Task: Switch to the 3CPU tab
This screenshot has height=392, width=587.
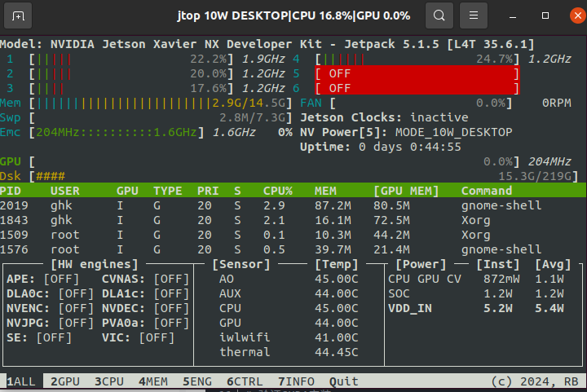Action: [109, 381]
